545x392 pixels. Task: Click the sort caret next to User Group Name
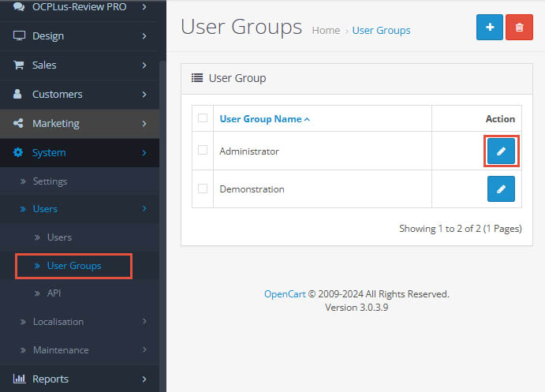click(307, 120)
